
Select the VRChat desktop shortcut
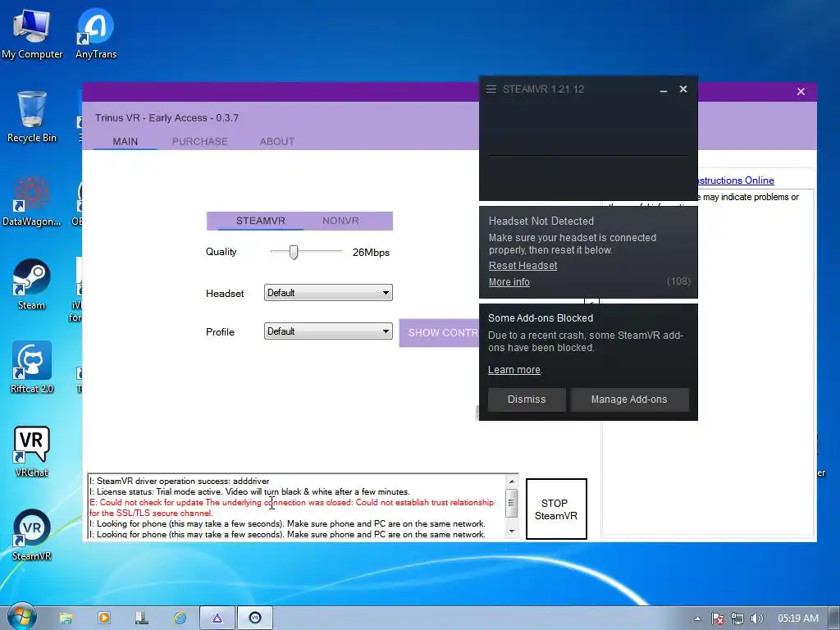coord(32,451)
